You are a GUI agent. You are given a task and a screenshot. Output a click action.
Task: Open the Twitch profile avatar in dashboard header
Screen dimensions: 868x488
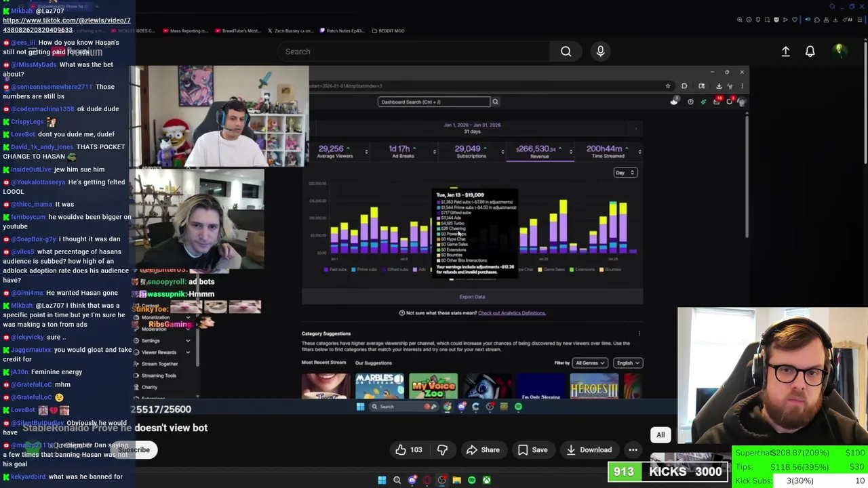[742, 102]
